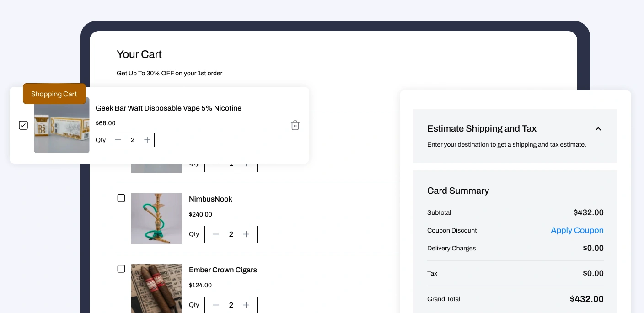This screenshot has height=313, width=644.
Task: Decrease quantity of Geek Bar Watt vape
Action: pyautogui.click(x=118, y=140)
